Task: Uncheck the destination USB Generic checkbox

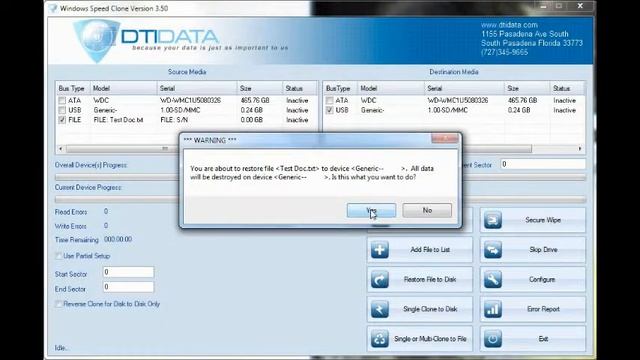Action: (x=329, y=110)
